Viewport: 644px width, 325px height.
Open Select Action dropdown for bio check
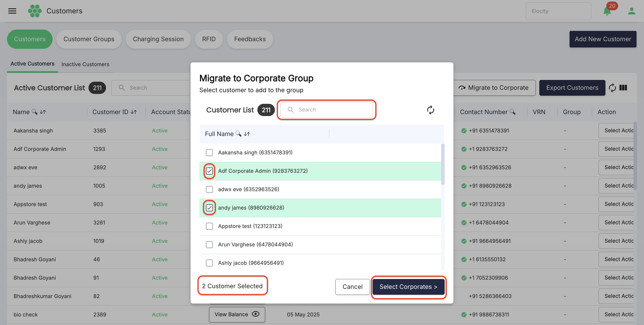click(x=616, y=314)
